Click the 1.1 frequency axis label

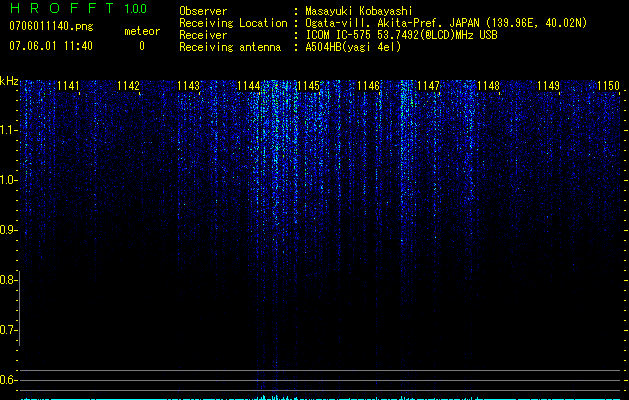point(8,130)
